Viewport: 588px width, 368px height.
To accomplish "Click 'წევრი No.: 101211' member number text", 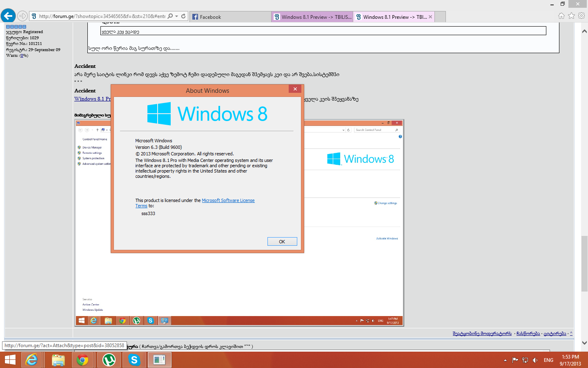I will pos(24,44).
